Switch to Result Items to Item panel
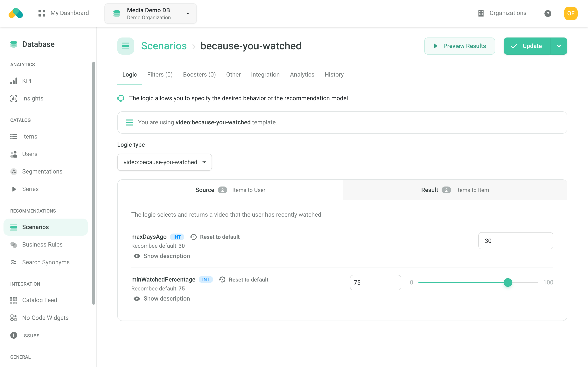The height and width of the screenshot is (367, 588). coord(455,190)
